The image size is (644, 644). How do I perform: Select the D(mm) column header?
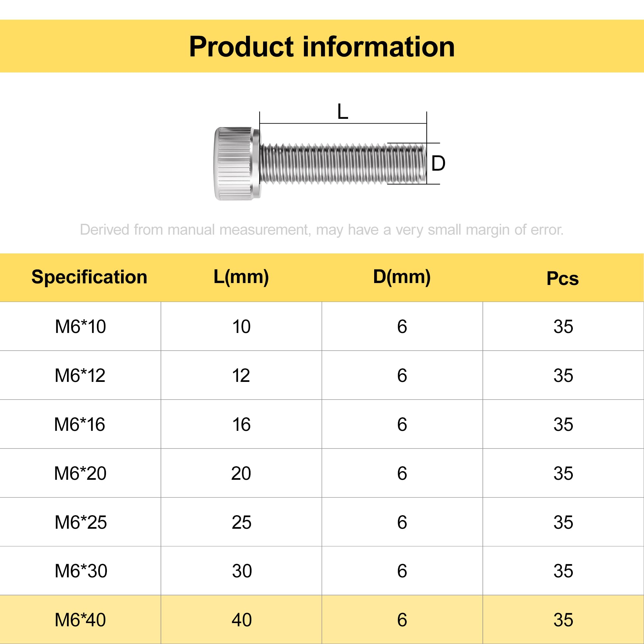[x=402, y=277]
